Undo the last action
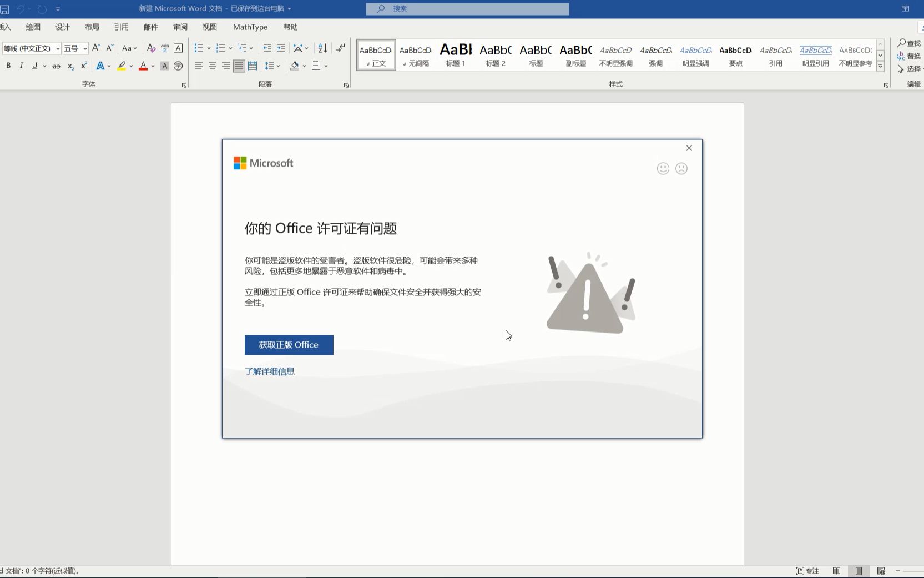This screenshot has height=578, width=924. [x=21, y=9]
